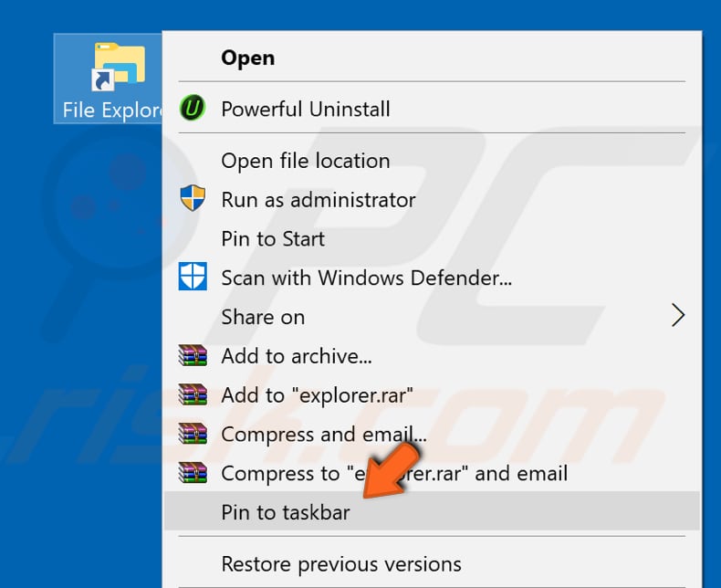Click the green Powerful Uninstall icon
Image resolution: width=721 pixels, height=588 pixels.
coord(193,108)
